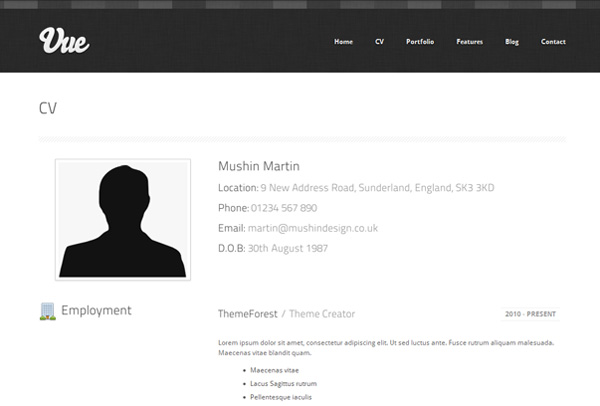Click the CV page heading
The image size is (600, 406).
tap(48, 108)
